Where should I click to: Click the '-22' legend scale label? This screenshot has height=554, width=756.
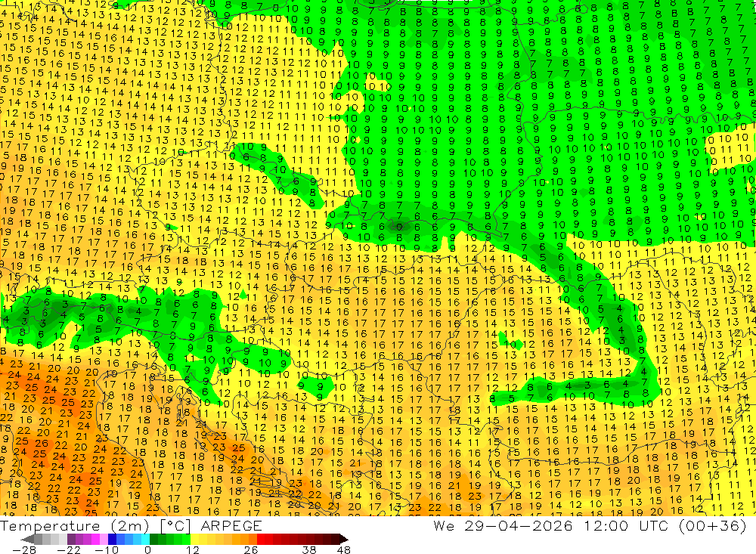pos(69,549)
